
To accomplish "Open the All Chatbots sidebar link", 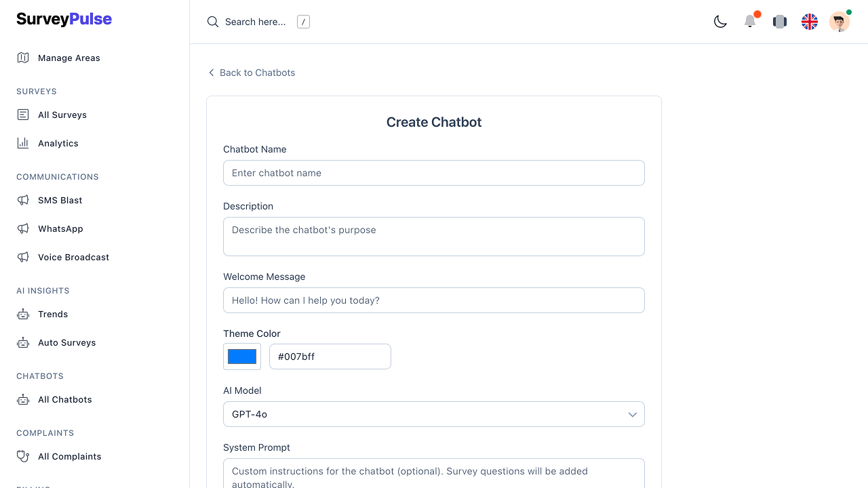I will (x=64, y=399).
